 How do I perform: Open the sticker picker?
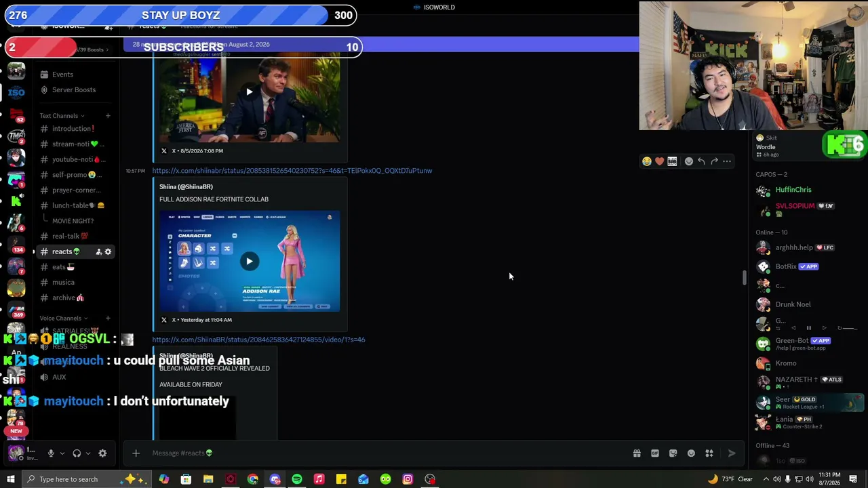pyautogui.click(x=673, y=453)
